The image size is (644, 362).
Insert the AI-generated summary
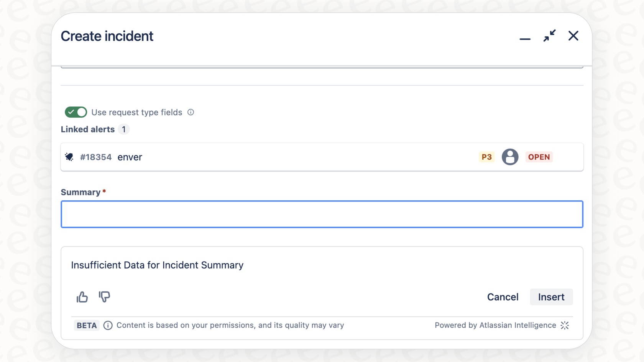(551, 297)
